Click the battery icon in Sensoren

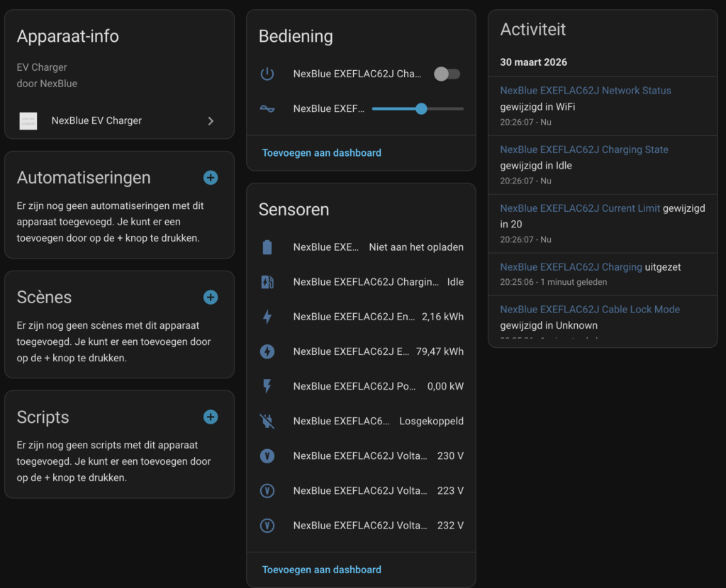267,247
